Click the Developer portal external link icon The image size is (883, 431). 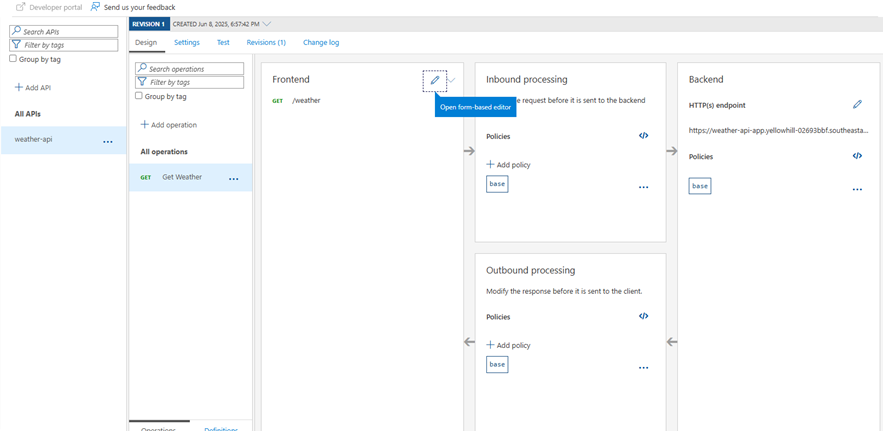click(x=21, y=7)
